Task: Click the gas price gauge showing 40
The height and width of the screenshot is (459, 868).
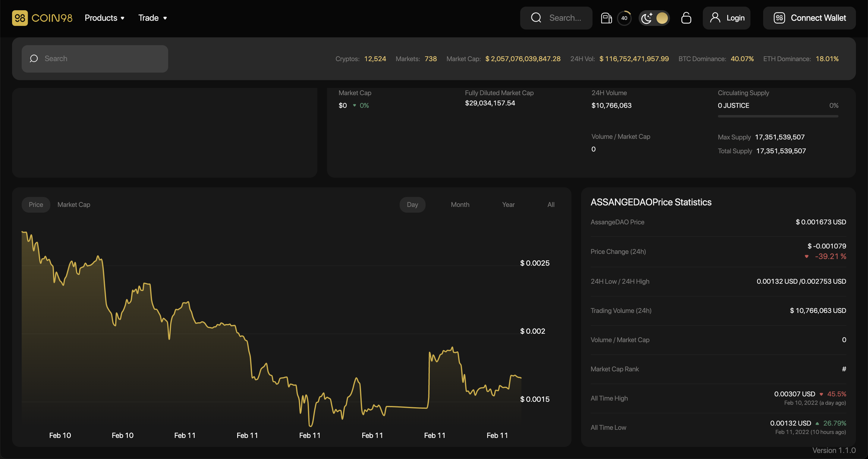Action: (624, 18)
